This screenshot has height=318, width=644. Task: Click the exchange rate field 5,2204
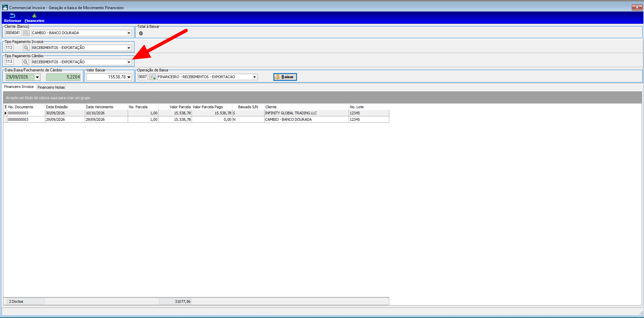[x=64, y=77]
